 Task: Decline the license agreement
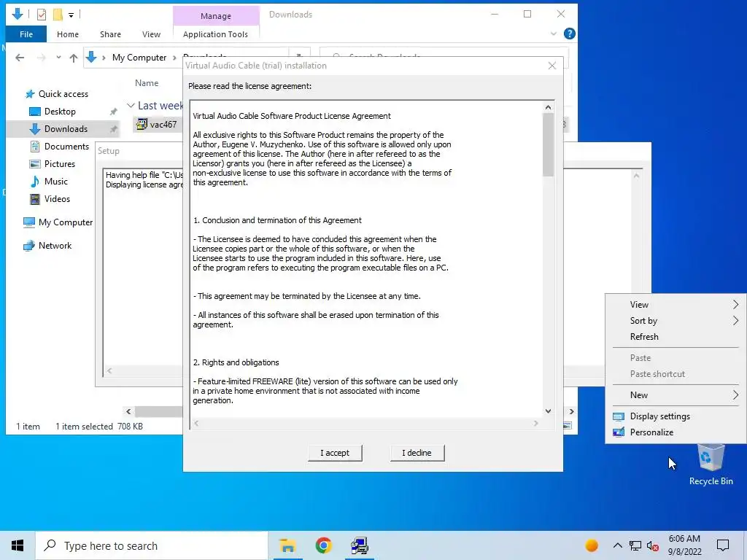[x=417, y=453]
